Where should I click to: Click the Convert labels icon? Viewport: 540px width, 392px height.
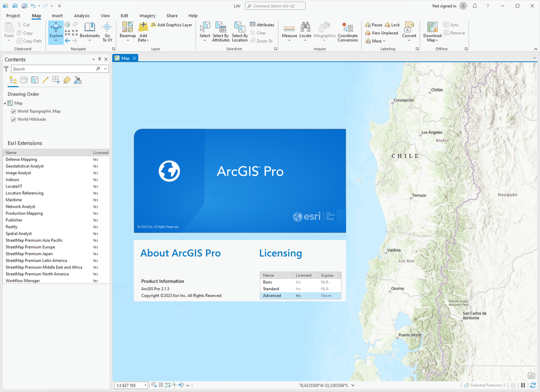point(409,27)
